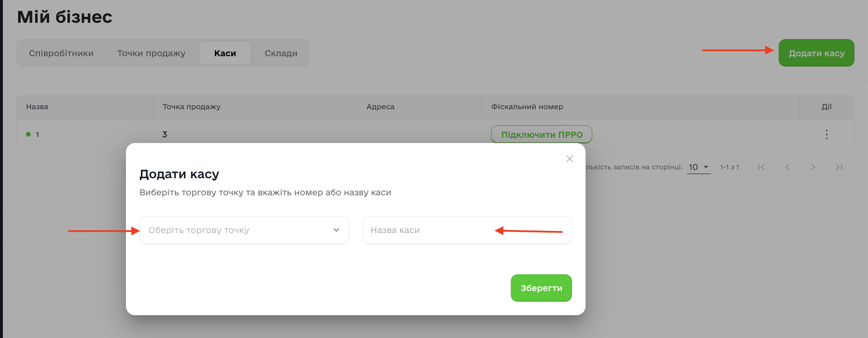Image resolution: width=868 pixels, height=338 pixels.
Task: Close the Додати касу dialog
Action: point(570,159)
